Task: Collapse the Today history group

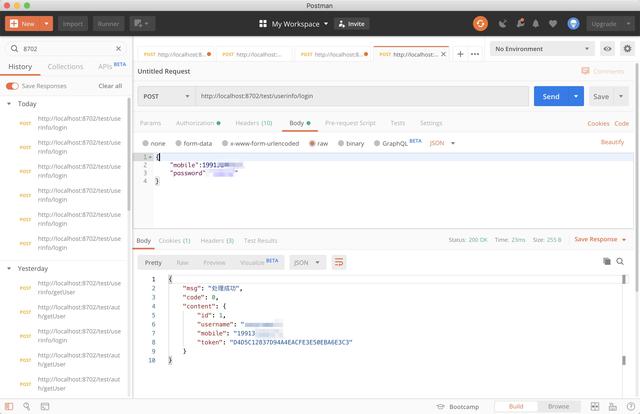Action: coord(9,104)
